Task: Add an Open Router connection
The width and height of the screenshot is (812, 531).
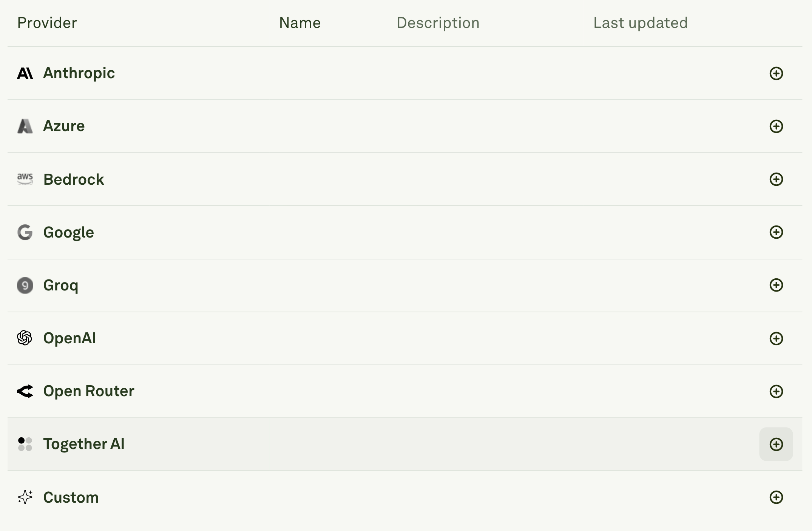Action: [x=776, y=392]
